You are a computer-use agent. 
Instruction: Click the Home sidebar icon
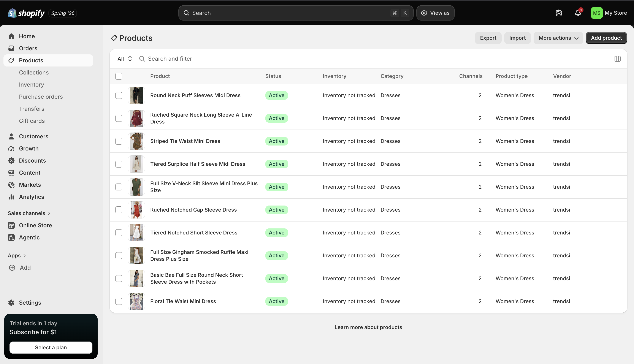tap(11, 36)
